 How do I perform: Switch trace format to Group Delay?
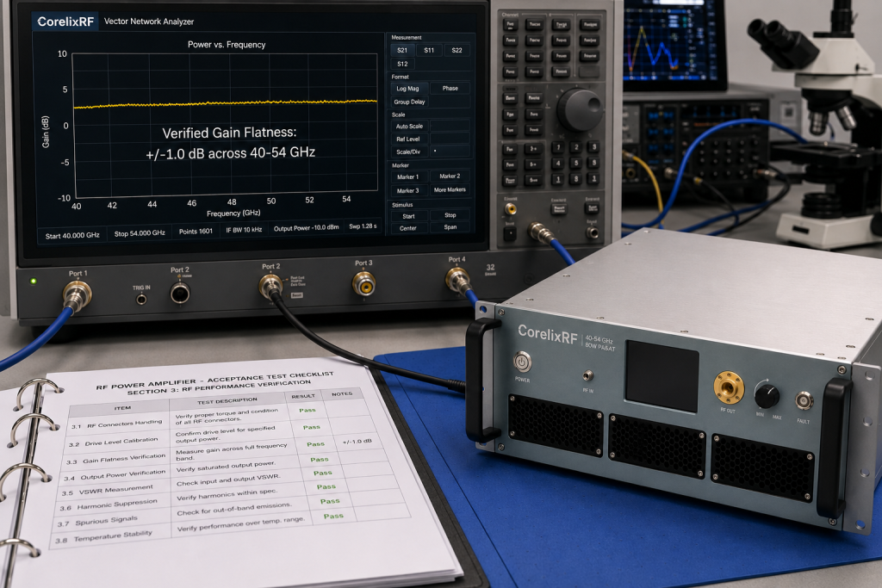[x=409, y=102]
